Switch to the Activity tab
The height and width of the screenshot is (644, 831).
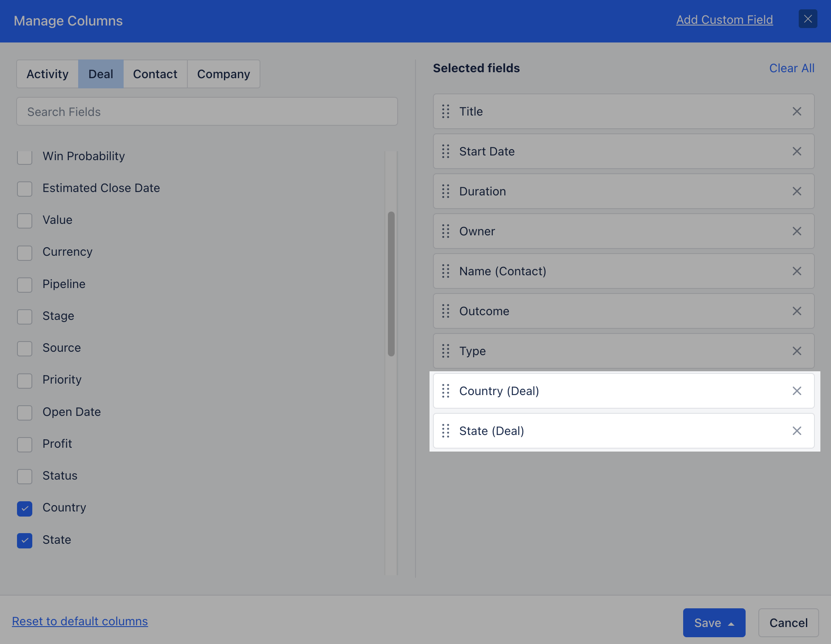click(x=48, y=74)
